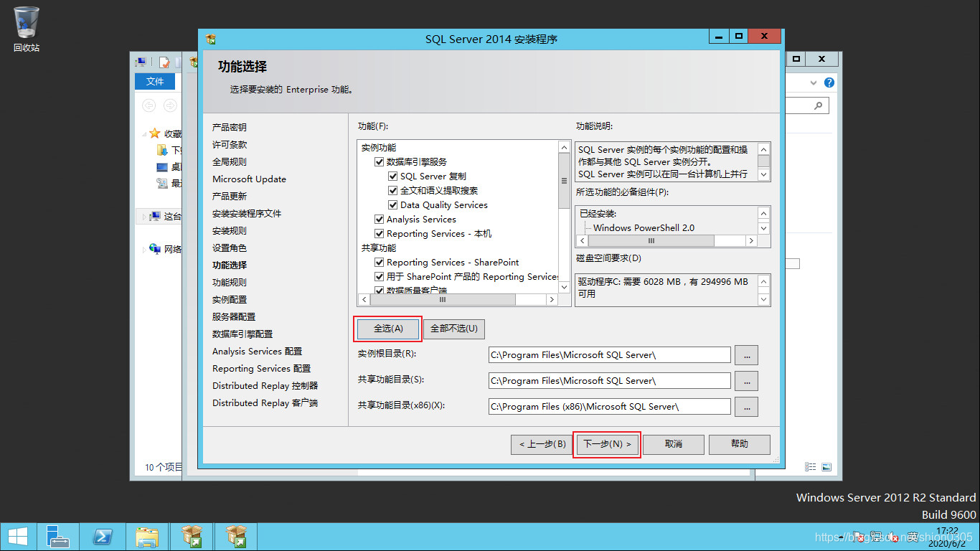
Task: Go to the 服务器配置 setup step
Action: 234,317
